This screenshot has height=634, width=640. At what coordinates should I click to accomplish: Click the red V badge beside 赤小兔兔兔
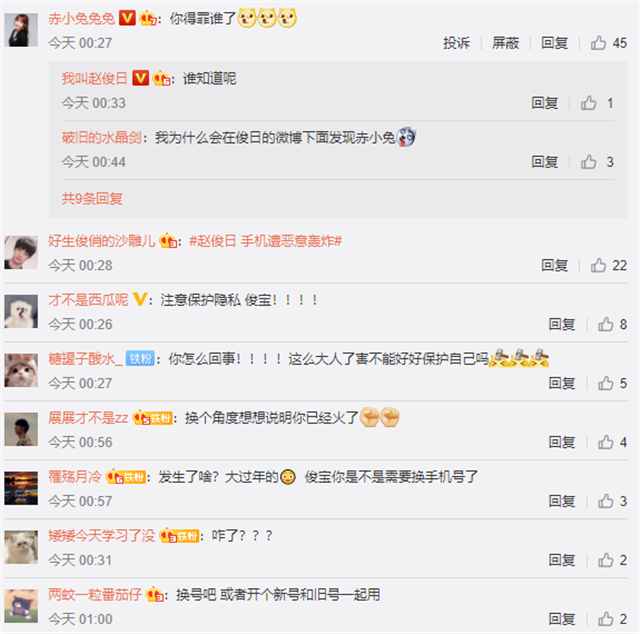pyautogui.click(x=127, y=18)
